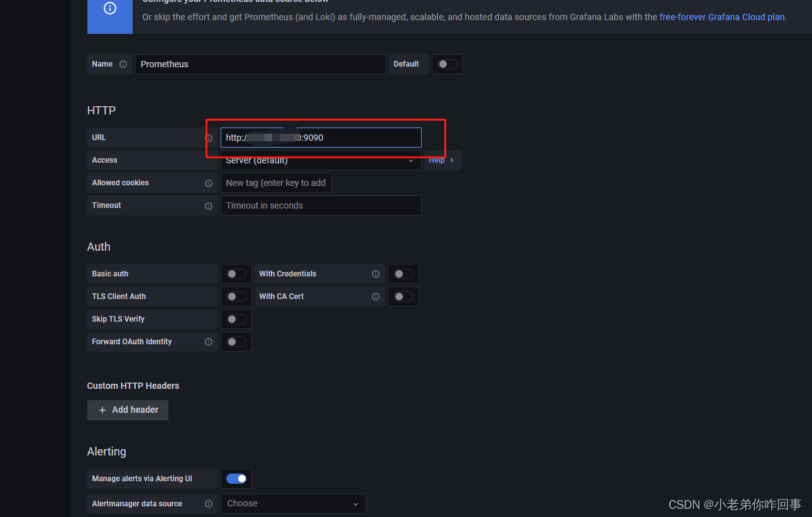This screenshot has height=517, width=812.
Task: Click the TLS Client Auth label
Action: click(119, 297)
